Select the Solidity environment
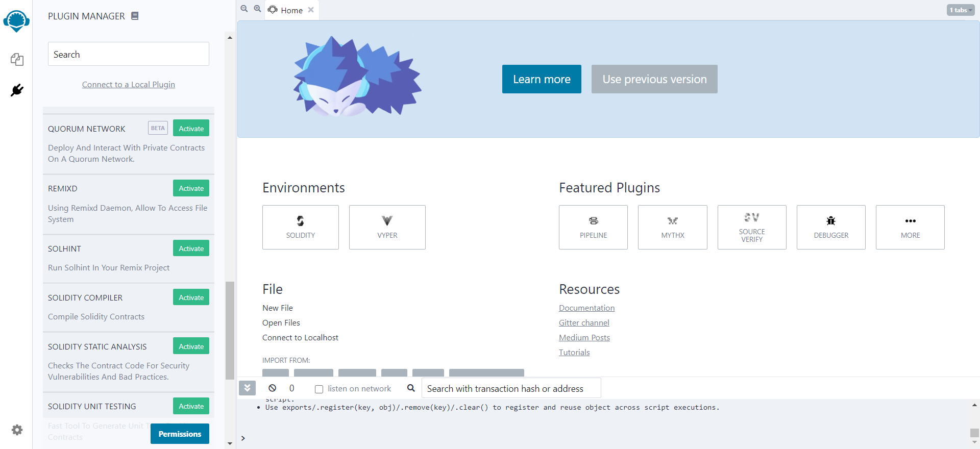Viewport: 980px width, 449px height. click(301, 227)
